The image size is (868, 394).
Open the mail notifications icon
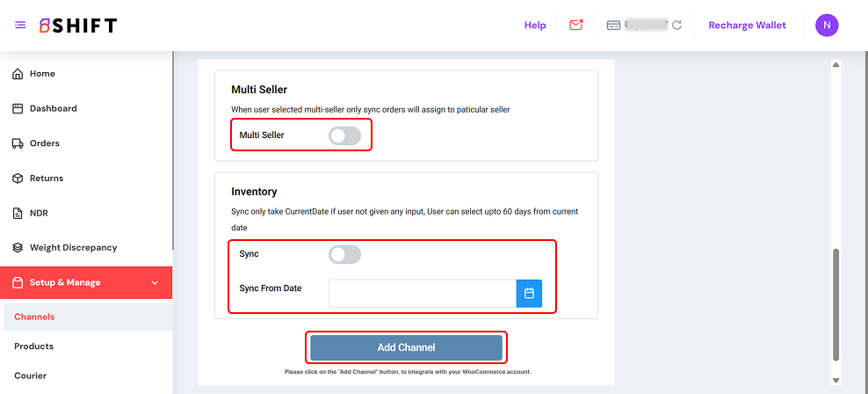[x=576, y=26]
